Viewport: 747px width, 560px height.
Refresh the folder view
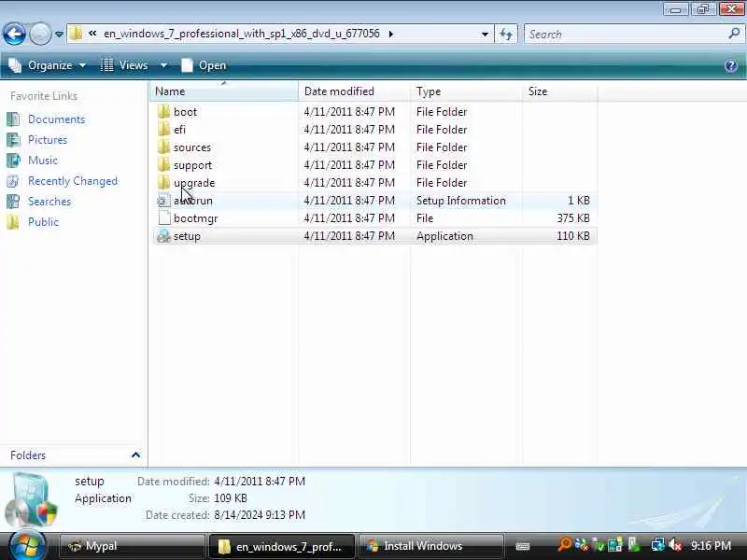tap(506, 35)
